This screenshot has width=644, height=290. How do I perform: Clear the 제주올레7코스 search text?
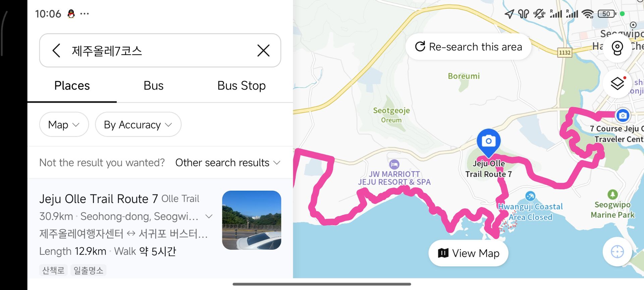coord(264,51)
